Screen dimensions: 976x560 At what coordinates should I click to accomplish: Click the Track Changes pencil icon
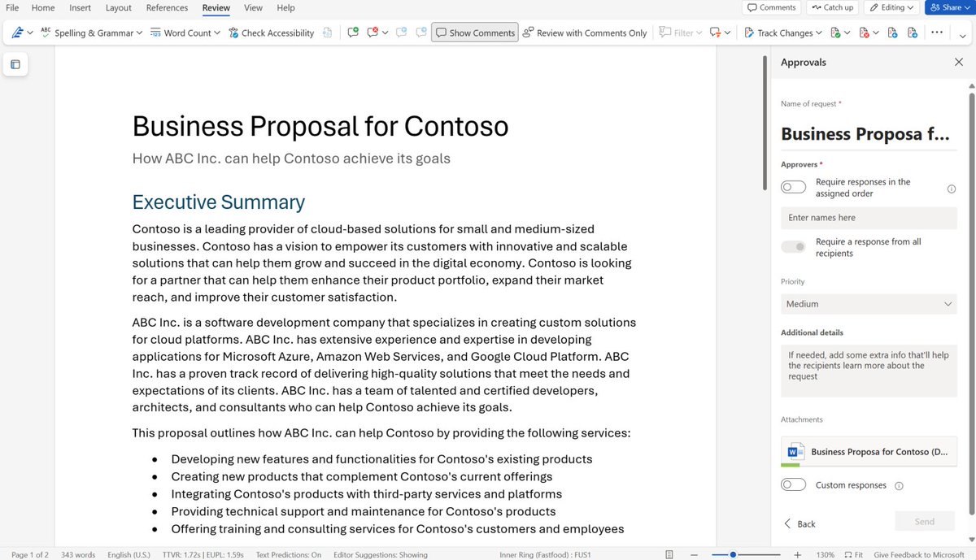[749, 33]
